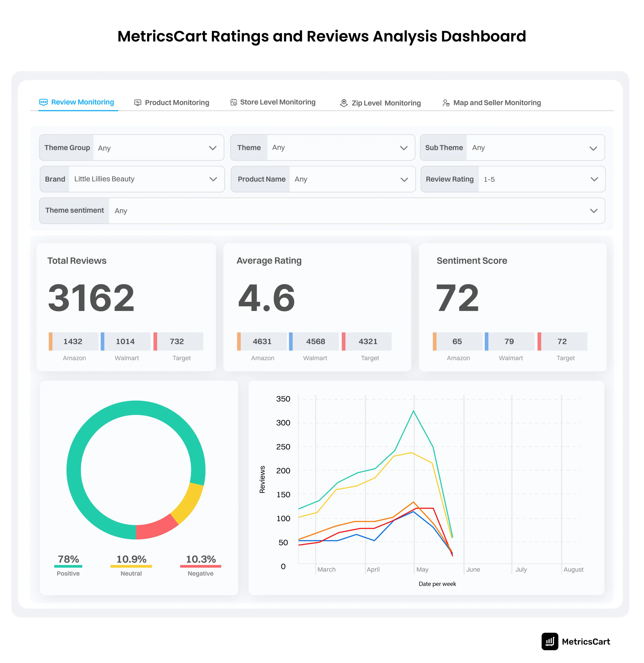Click the Walmart sentiment score 79
This screenshot has width=644, height=663.
[509, 341]
